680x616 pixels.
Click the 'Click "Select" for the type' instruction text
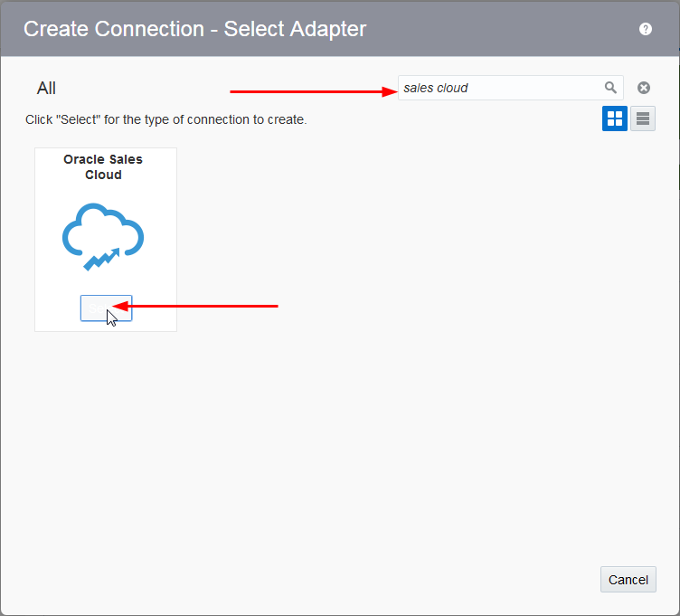pyautogui.click(x=166, y=119)
